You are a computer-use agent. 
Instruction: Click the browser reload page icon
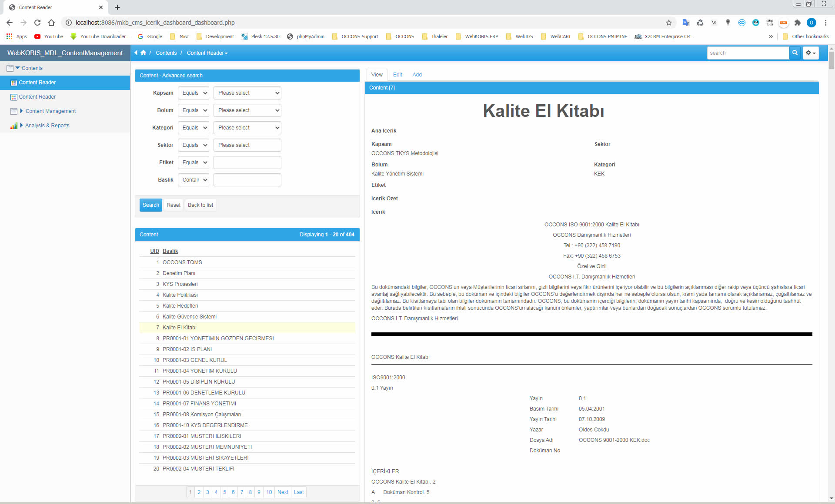pyautogui.click(x=37, y=23)
